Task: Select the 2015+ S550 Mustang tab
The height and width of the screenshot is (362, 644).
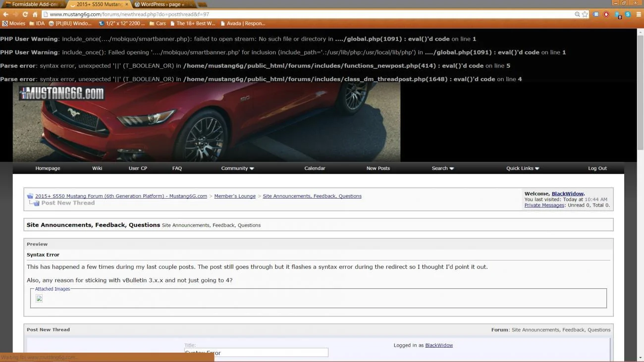Action: coord(99,4)
